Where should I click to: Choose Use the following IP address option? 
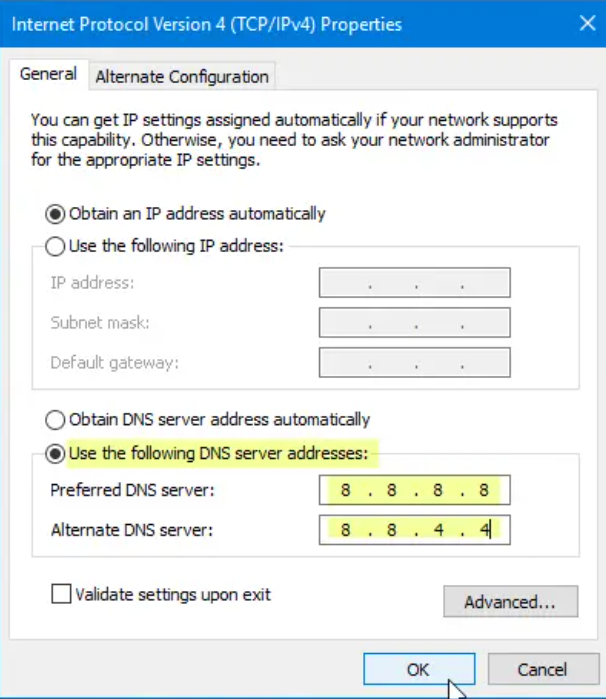point(54,245)
